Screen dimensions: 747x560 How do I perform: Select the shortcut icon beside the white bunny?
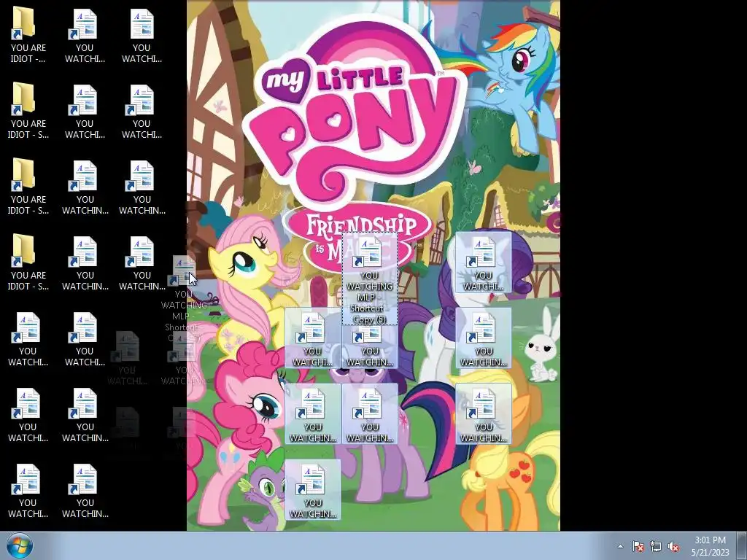(x=483, y=338)
